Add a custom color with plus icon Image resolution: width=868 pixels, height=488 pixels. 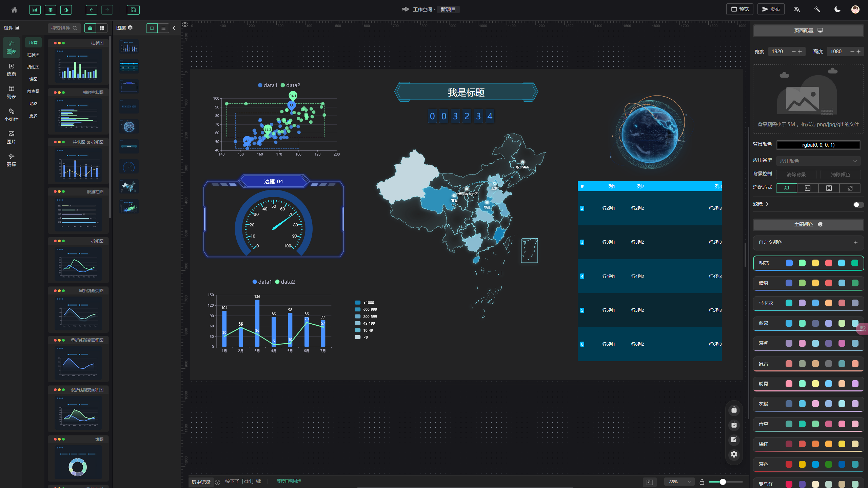pyautogui.click(x=856, y=242)
